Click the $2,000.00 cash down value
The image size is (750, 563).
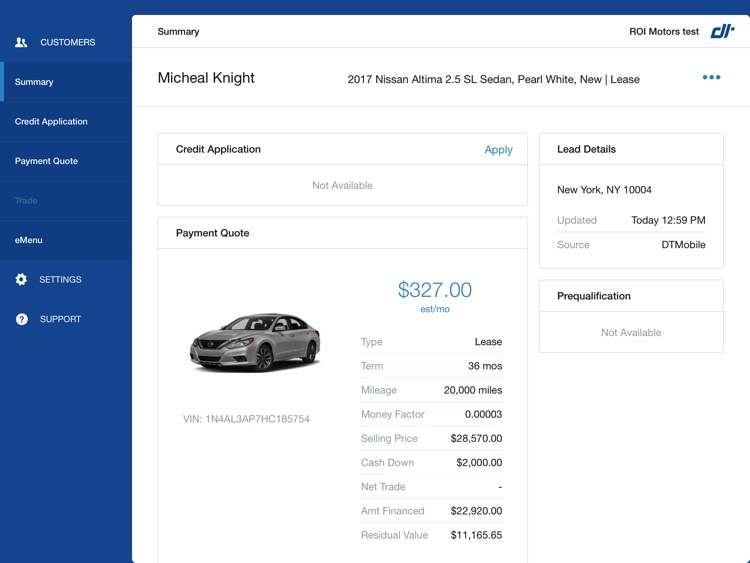[x=479, y=463]
